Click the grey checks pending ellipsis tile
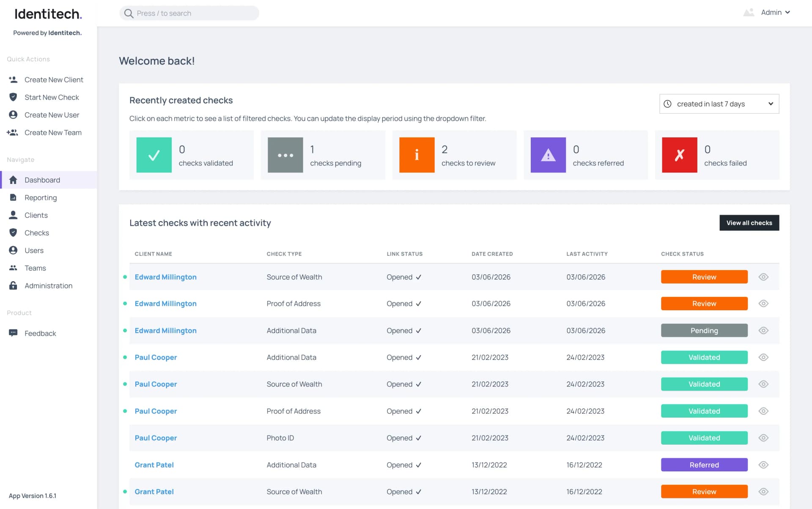Viewport: 812px width, 509px height. point(285,155)
